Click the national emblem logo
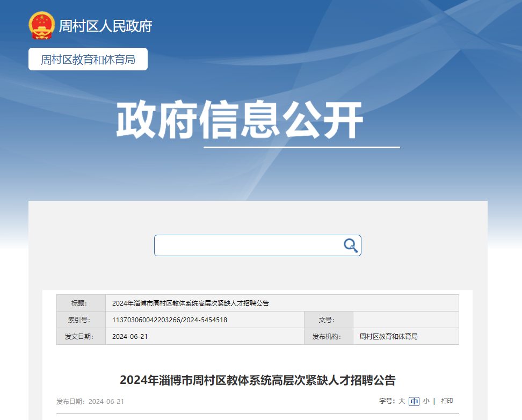Image resolution: width=522 pixels, height=420 pixels. tap(41, 26)
